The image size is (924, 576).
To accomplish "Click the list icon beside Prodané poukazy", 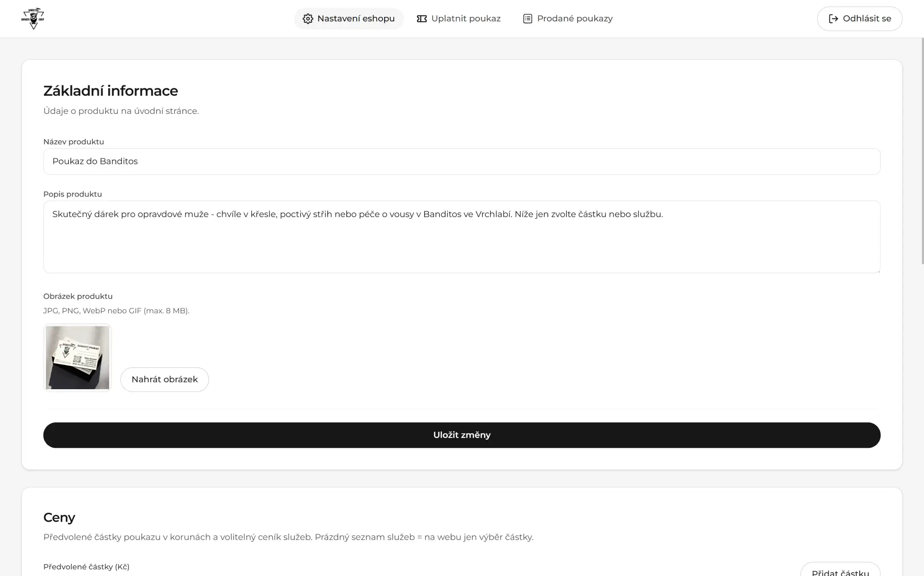I will pos(528,19).
